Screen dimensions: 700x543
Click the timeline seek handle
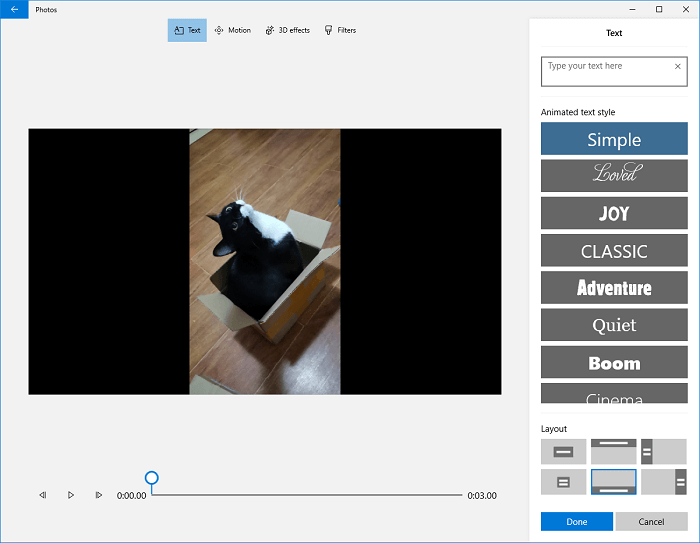click(x=152, y=479)
